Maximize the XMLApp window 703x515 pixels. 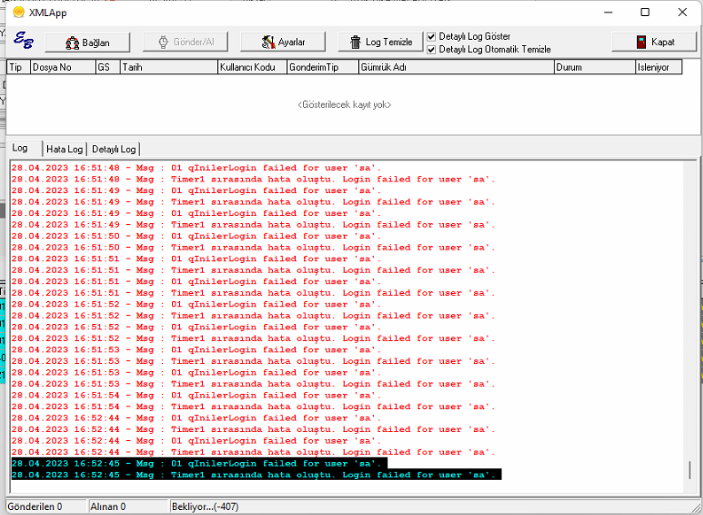[x=645, y=12]
